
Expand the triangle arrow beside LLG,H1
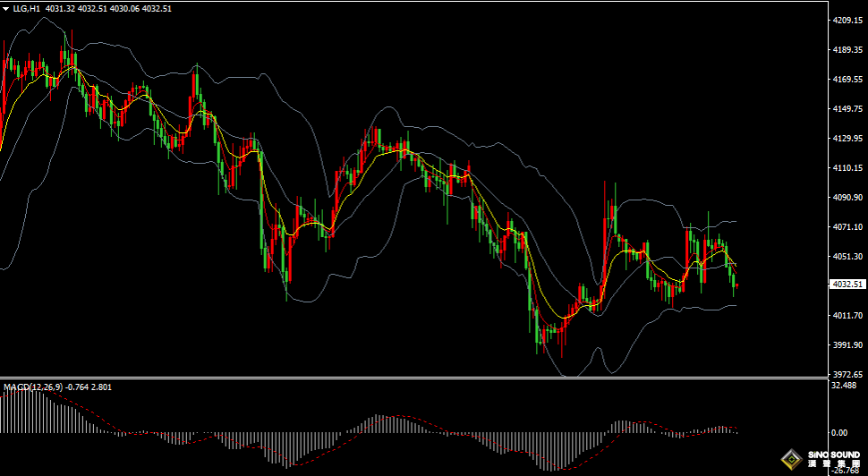point(5,9)
